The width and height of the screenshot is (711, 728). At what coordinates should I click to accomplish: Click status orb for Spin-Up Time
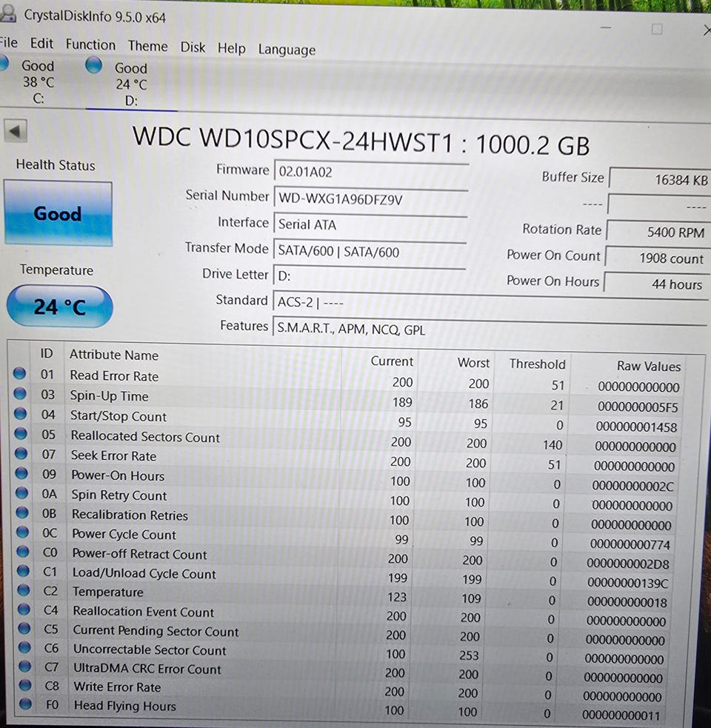19,393
